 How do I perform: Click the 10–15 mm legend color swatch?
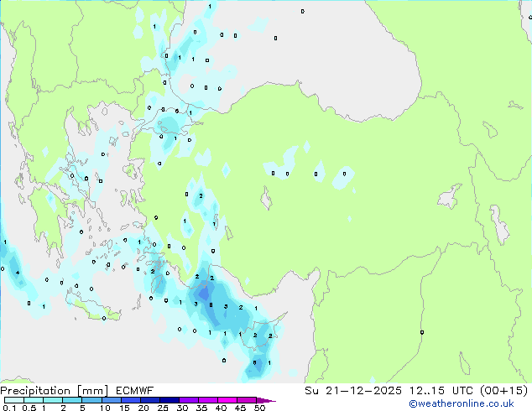click(x=111, y=400)
